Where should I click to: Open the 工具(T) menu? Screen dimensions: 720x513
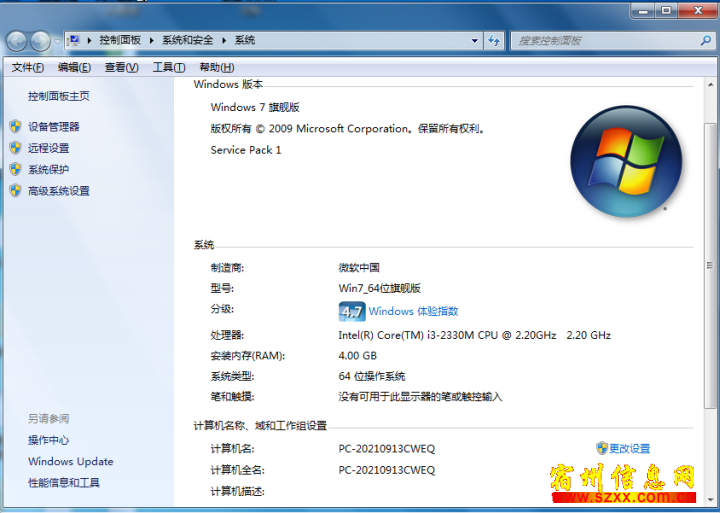click(169, 68)
